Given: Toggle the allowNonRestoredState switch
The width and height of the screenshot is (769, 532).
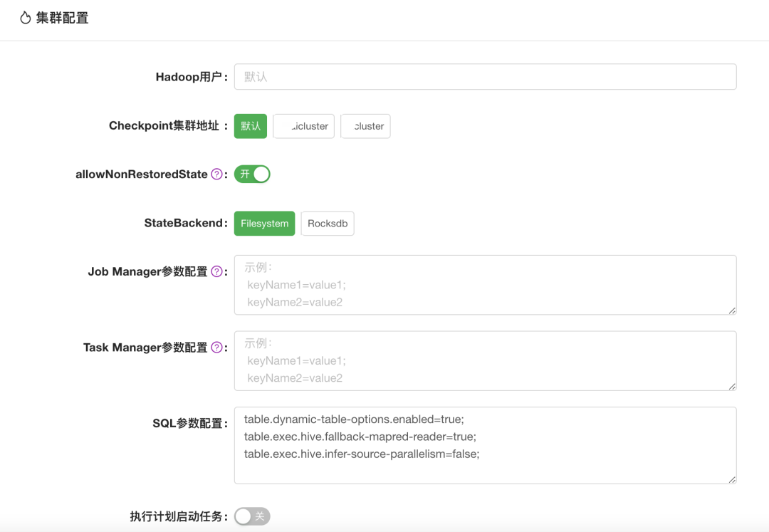Looking at the screenshot, I should 252,174.
